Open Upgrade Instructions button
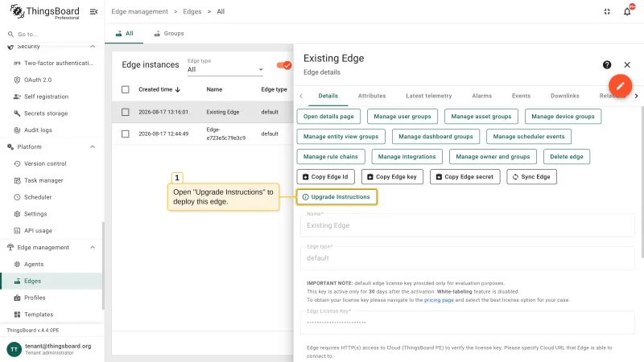644x362 pixels. click(x=336, y=196)
